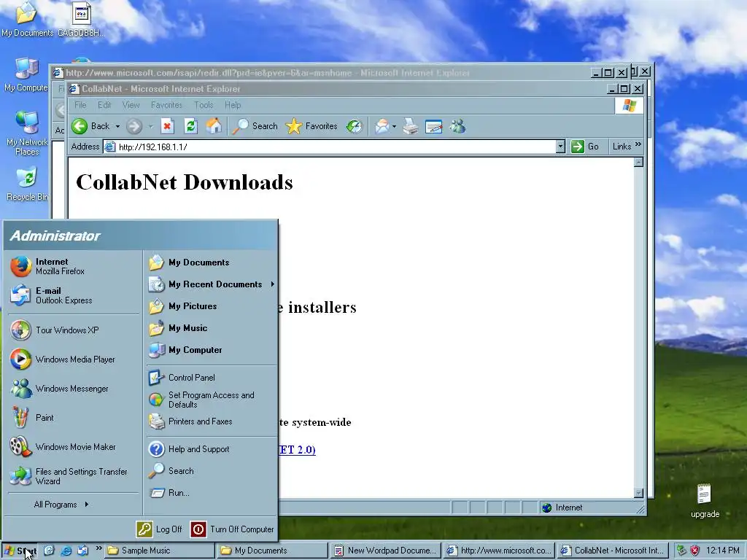Viewport: 747px width, 560px height.
Task: Launch Mozilla Firefox from Start menu
Action: (74, 266)
